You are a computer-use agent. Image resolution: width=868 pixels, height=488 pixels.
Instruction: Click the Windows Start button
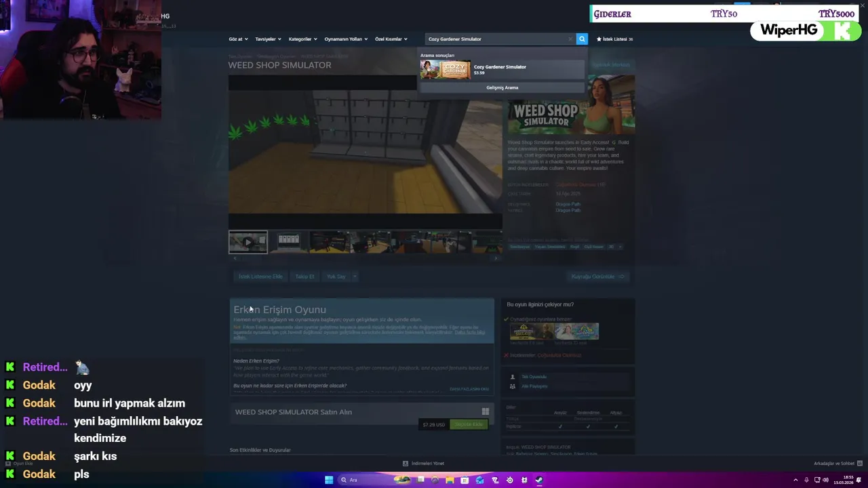coord(329,480)
